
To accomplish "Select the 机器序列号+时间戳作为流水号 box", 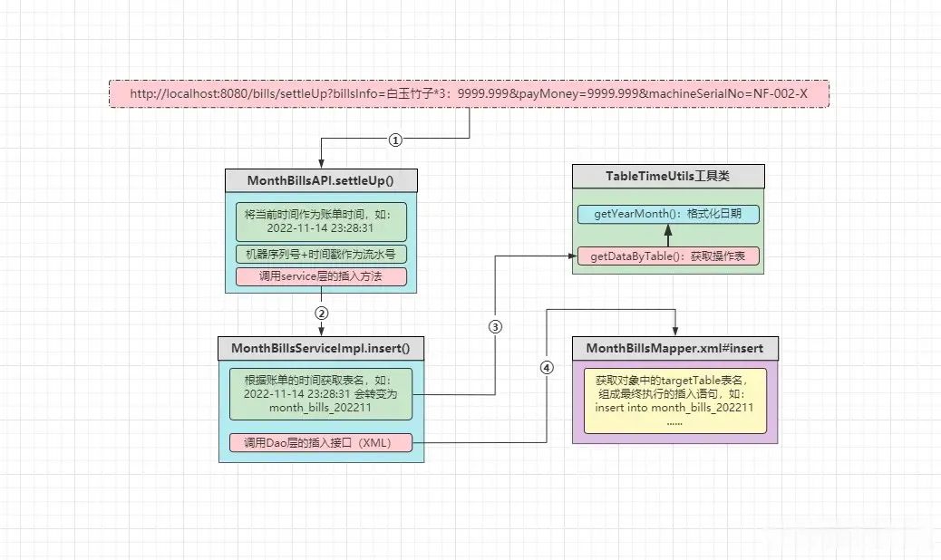I will point(321,255).
